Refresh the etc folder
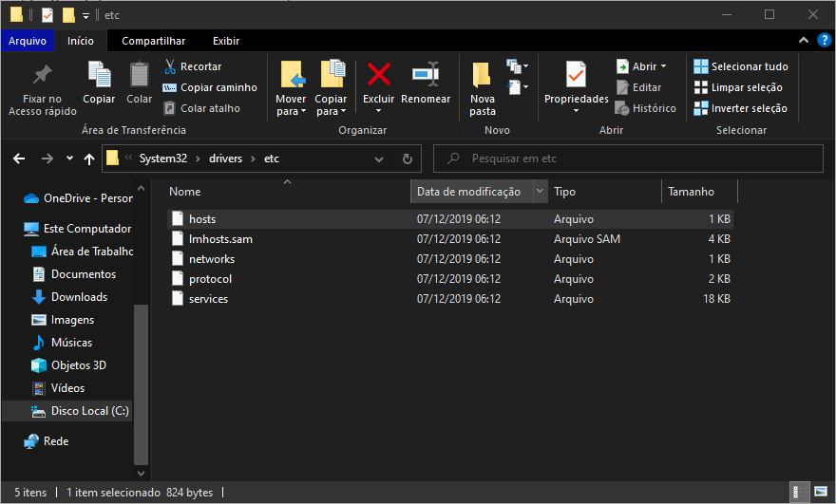This screenshot has width=836, height=504. (x=408, y=159)
